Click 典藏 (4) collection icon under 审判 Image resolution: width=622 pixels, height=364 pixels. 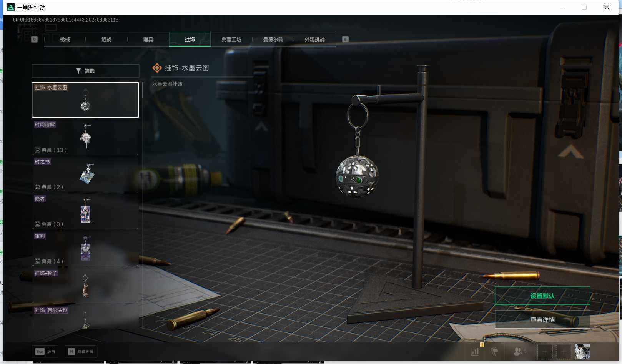point(38,261)
